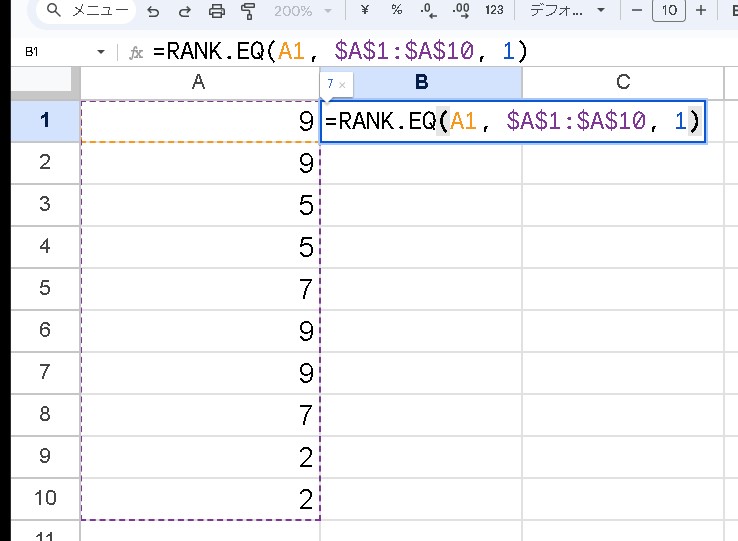The image size is (738, 541).
Task: Click the redo arrow icon
Action: point(184,11)
